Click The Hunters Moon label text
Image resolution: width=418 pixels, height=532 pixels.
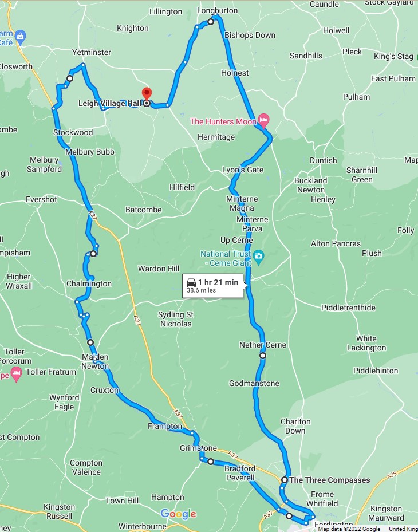pyautogui.click(x=223, y=121)
